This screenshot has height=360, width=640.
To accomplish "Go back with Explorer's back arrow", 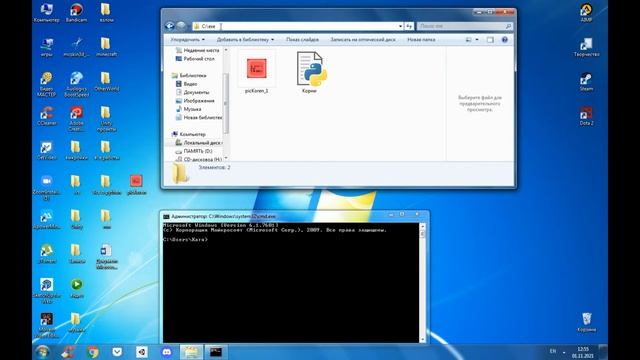I will tap(170, 26).
